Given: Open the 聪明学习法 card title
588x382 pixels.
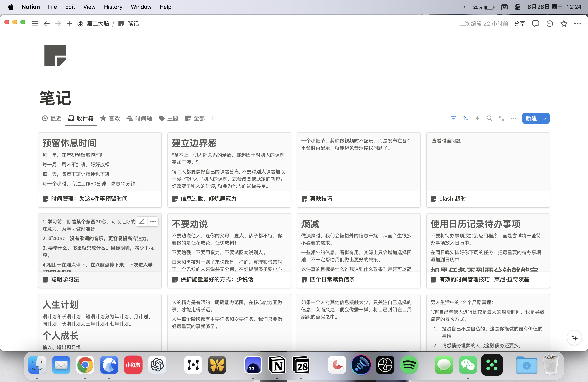Looking at the screenshot, I should coord(65,279).
